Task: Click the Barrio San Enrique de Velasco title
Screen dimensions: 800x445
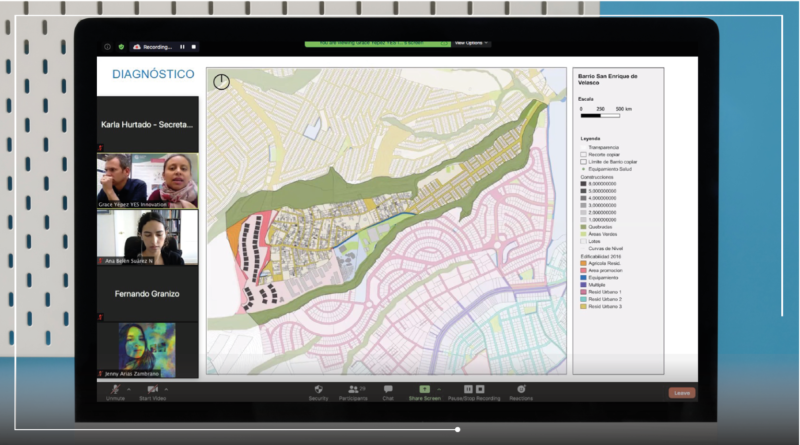Action: 608,79
